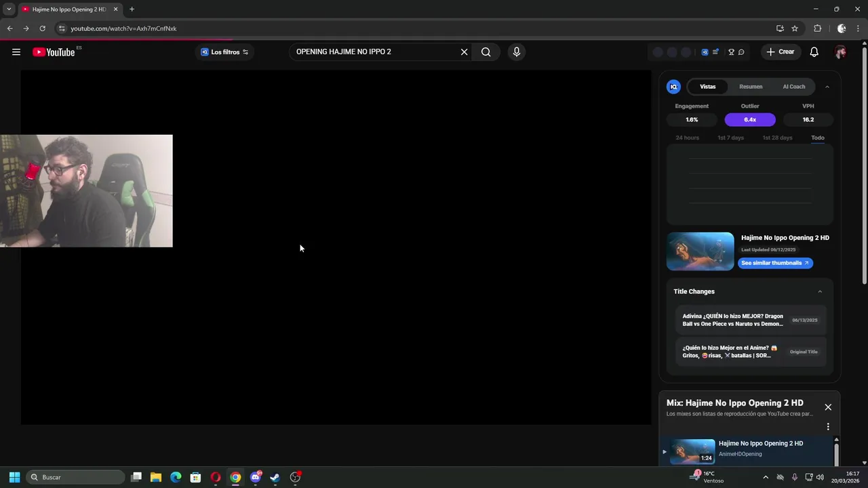
Task: Open the chat bubble icon in the header
Action: [741, 52]
